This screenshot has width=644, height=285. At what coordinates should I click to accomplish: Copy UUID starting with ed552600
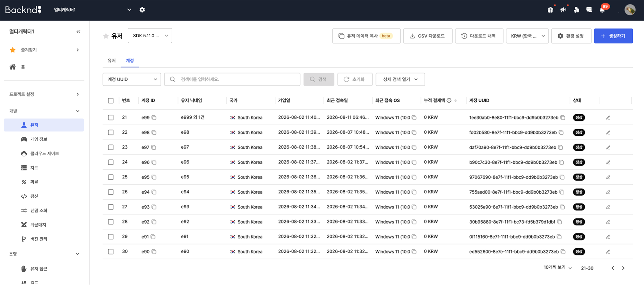(563, 252)
